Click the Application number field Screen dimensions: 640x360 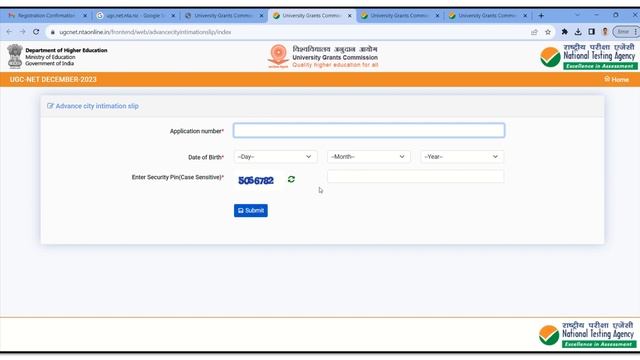click(x=369, y=131)
